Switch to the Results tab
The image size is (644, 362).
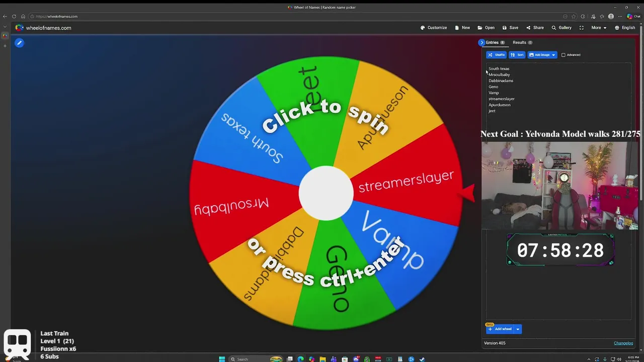pyautogui.click(x=522, y=43)
